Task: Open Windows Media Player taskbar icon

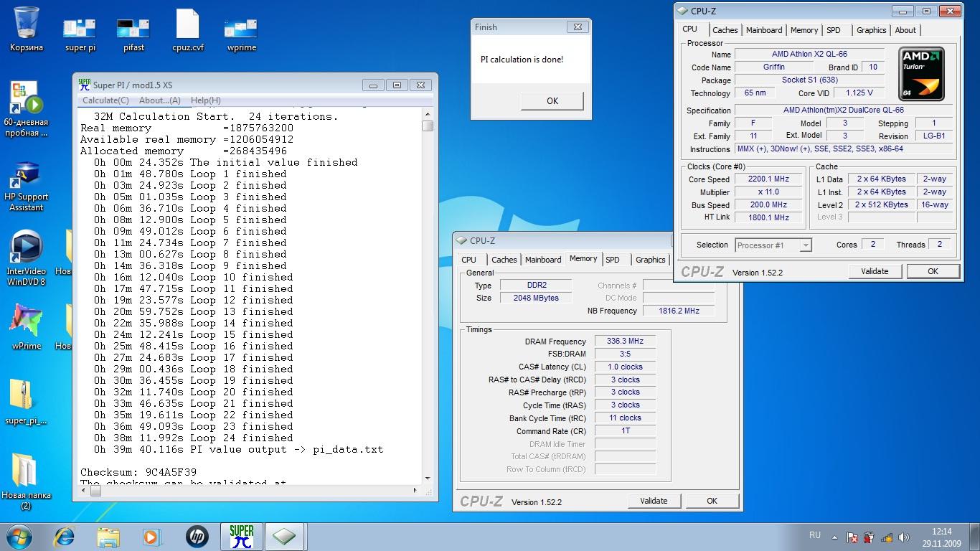Action: click(x=151, y=537)
